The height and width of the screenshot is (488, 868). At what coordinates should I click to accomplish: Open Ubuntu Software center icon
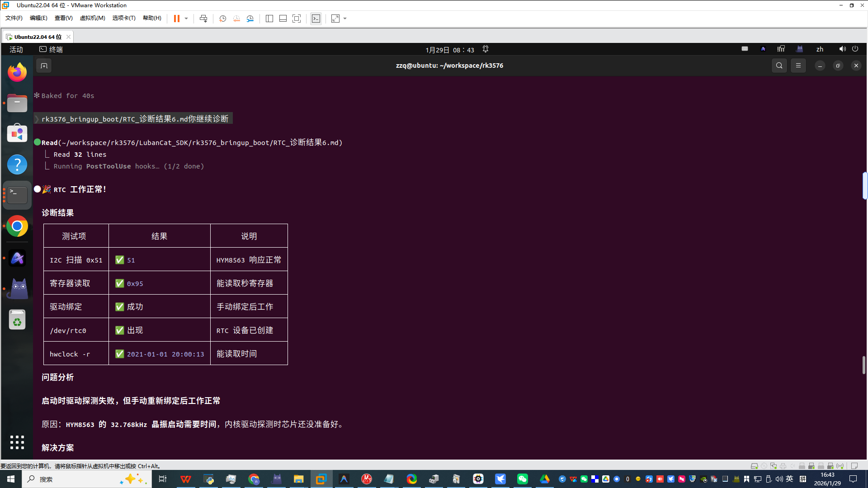click(17, 134)
